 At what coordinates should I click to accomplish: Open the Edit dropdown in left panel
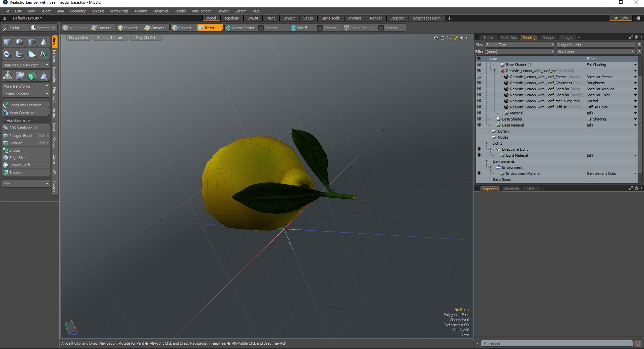pyautogui.click(x=26, y=184)
